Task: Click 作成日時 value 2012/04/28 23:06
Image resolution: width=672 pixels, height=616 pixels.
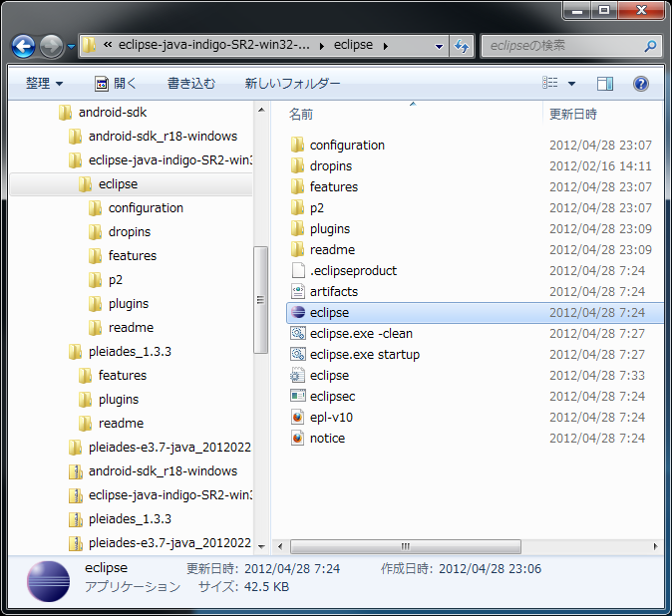Action: coord(490,569)
